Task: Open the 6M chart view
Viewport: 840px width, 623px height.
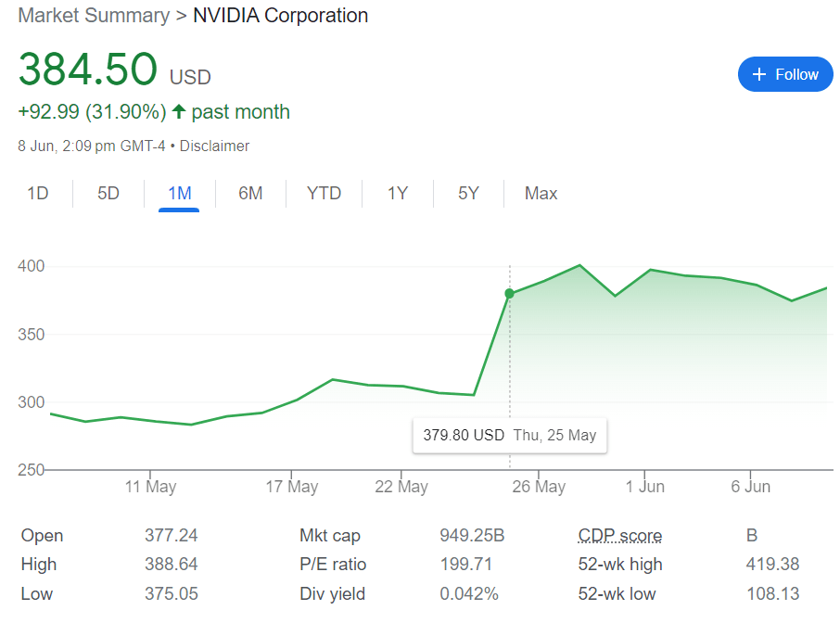Action: [250, 193]
